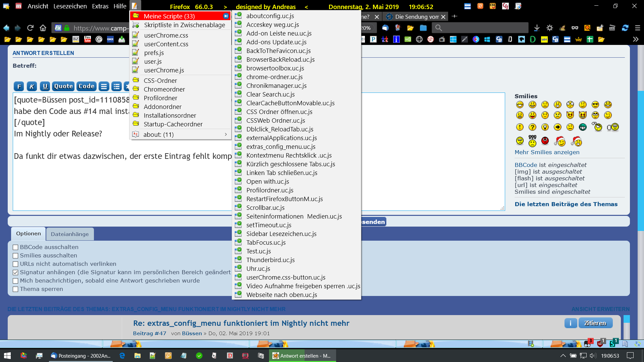Click the underline U formatting button

click(45, 86)
